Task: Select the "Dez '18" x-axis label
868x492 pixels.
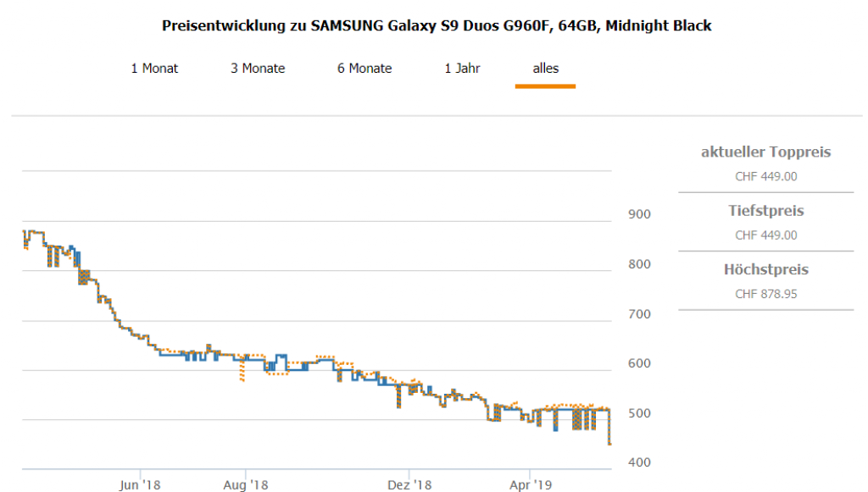Action: click(409, 485)
